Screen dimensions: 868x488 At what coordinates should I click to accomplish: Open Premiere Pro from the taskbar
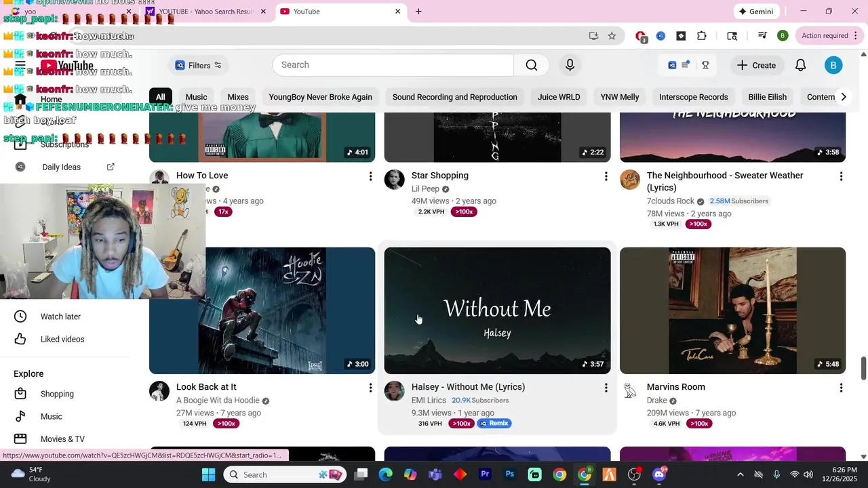[485, 474]
